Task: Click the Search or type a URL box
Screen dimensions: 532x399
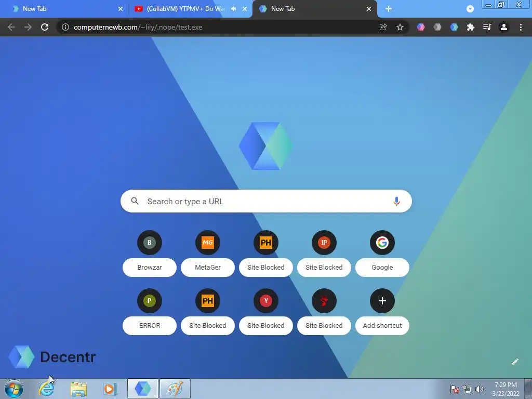Action: pos(266,201)
